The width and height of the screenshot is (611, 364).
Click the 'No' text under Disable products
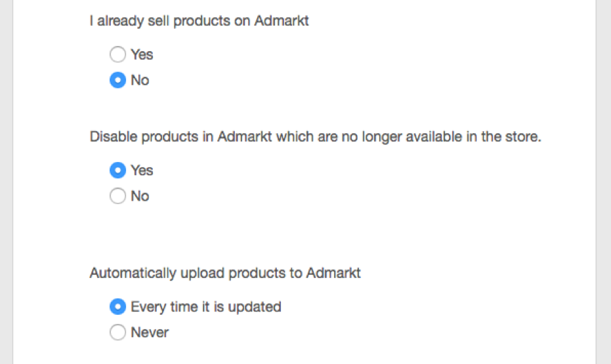(x=140, y=196)
